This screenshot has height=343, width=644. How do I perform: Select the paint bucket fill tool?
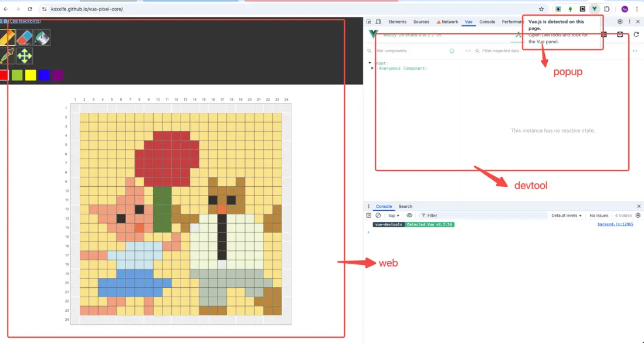pyautogui.click(x=42, y=38)
